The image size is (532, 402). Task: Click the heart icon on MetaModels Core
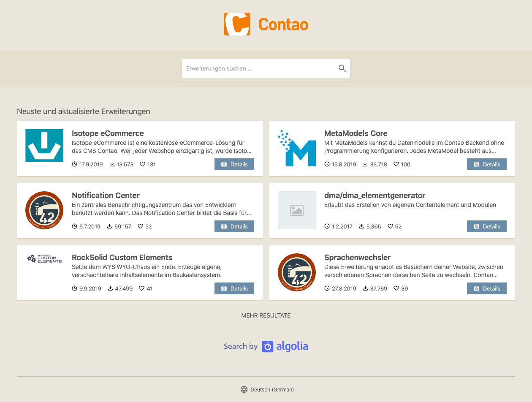point(396,164)
